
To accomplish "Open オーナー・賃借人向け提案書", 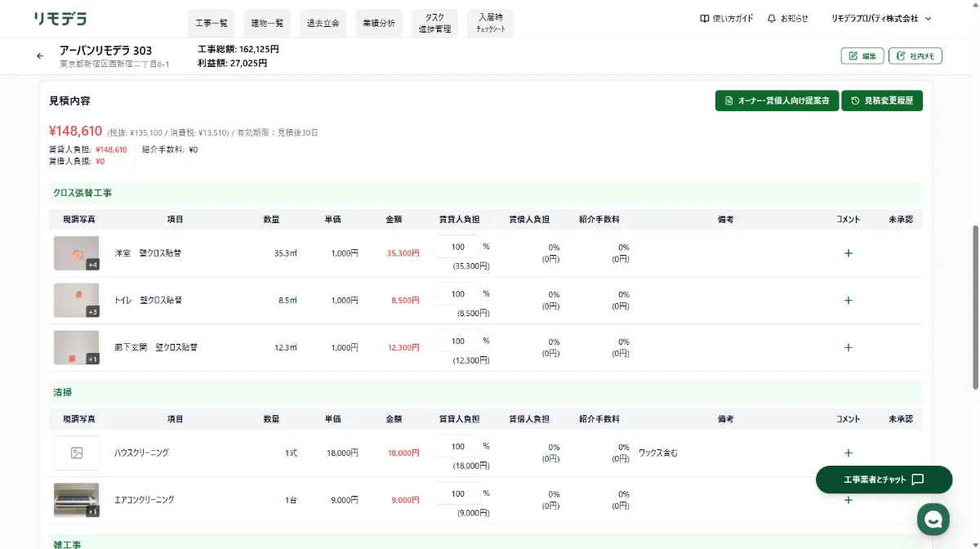I will (x=777, y=100).
